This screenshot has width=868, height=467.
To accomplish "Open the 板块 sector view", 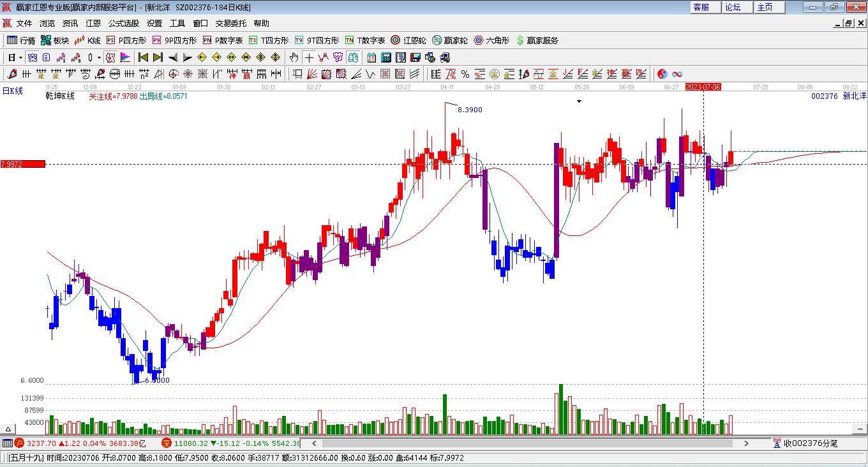I will pyautogui.click(x=55, y=40).
